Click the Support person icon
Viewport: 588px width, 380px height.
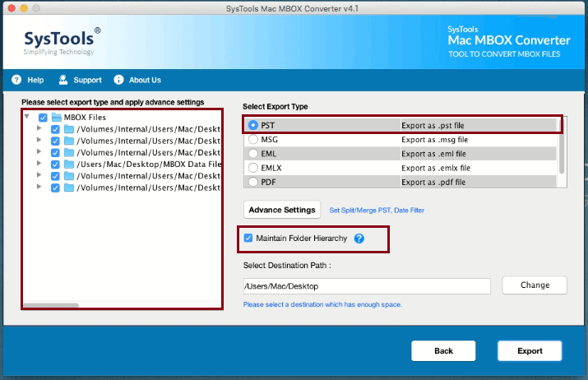point(63,80)
